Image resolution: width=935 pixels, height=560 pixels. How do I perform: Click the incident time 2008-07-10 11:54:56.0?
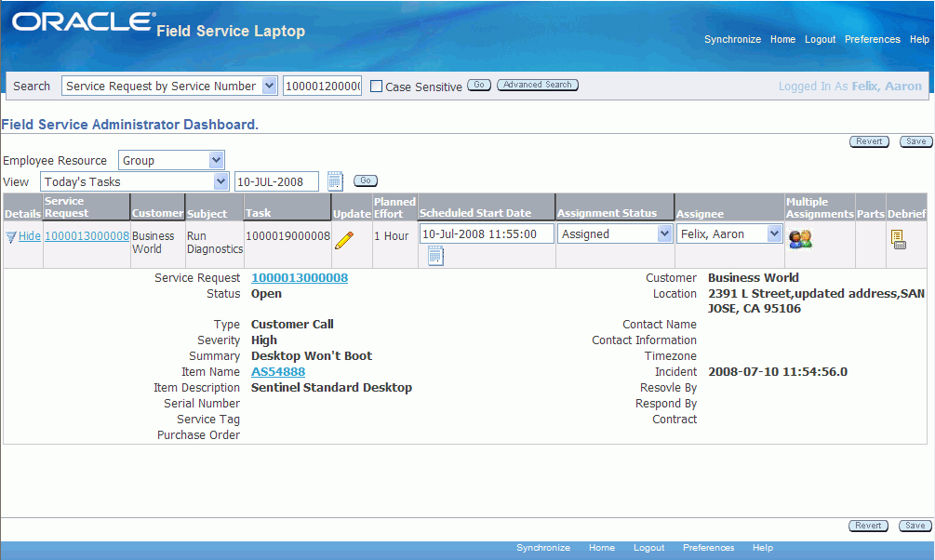[778, 371]
